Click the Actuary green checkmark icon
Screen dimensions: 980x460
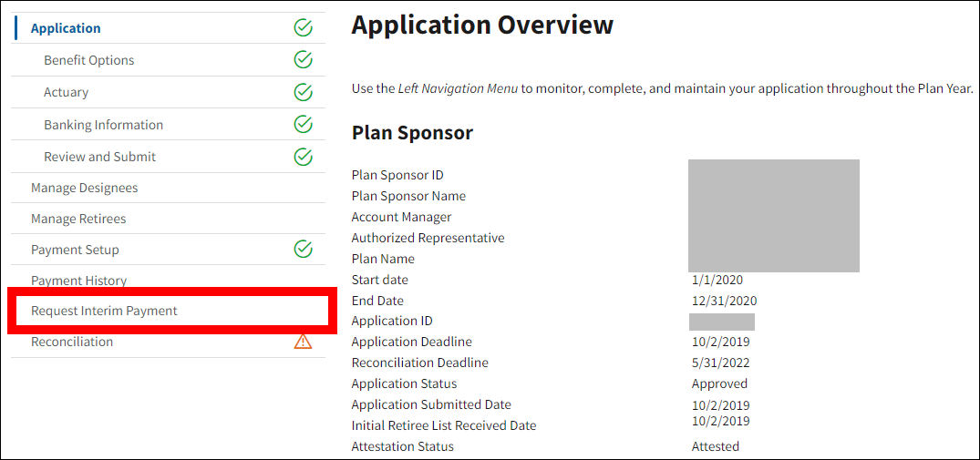[304, 92]
